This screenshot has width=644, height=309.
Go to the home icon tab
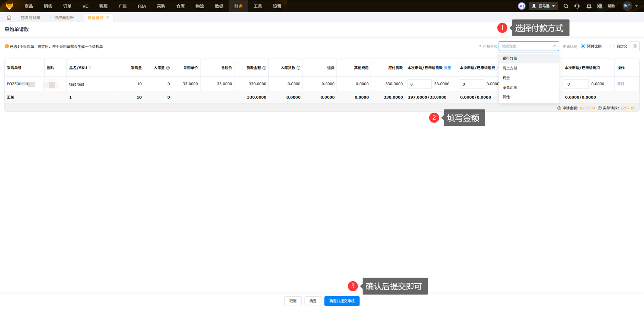(9, 18)
